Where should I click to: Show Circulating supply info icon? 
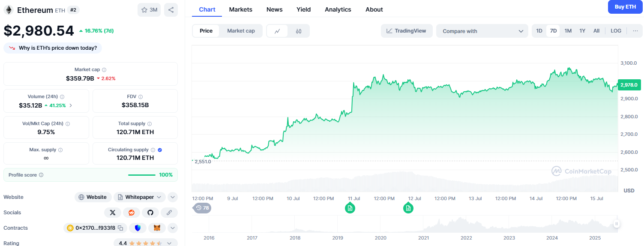153,150
